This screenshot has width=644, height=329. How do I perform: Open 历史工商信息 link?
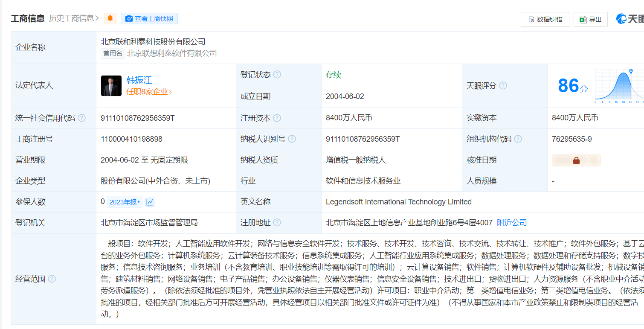(74, 18)
